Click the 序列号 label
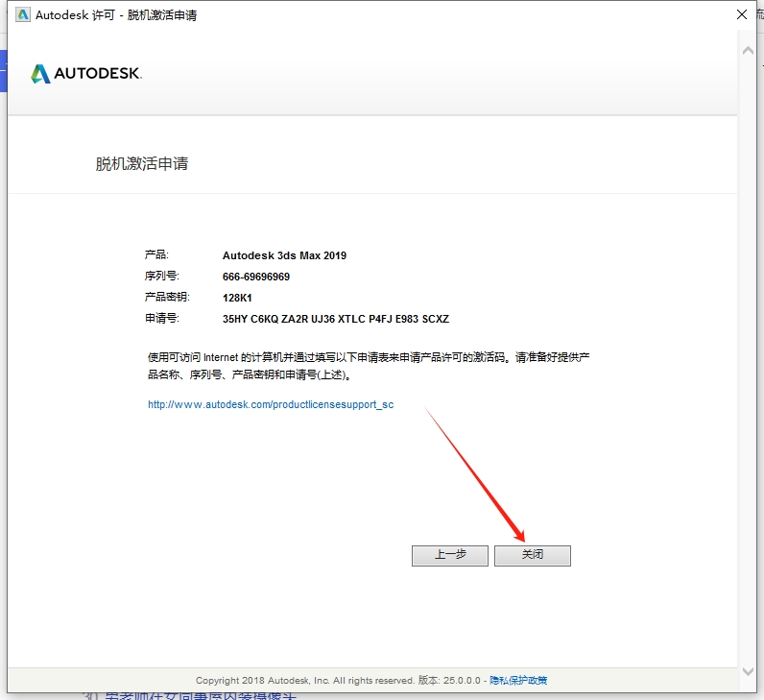The image size is (764, 700). coord(162,276)
